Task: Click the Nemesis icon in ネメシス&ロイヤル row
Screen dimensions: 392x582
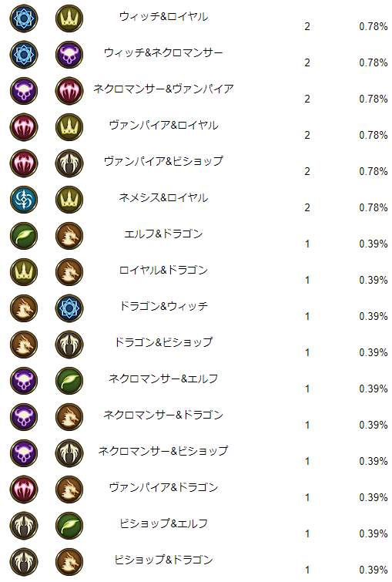Action: 24,200
